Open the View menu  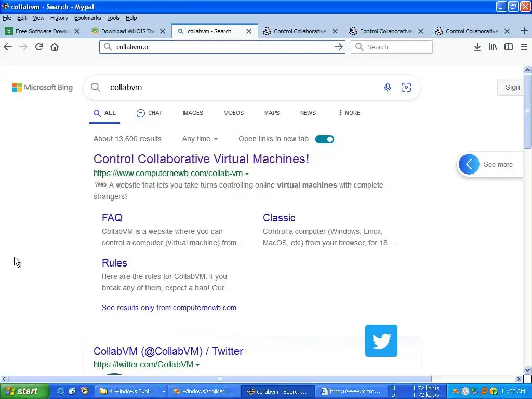tap(38, 18)
